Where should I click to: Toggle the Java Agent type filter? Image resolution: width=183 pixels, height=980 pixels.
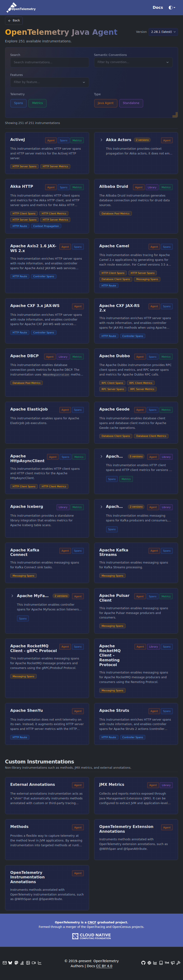point(105,103)
